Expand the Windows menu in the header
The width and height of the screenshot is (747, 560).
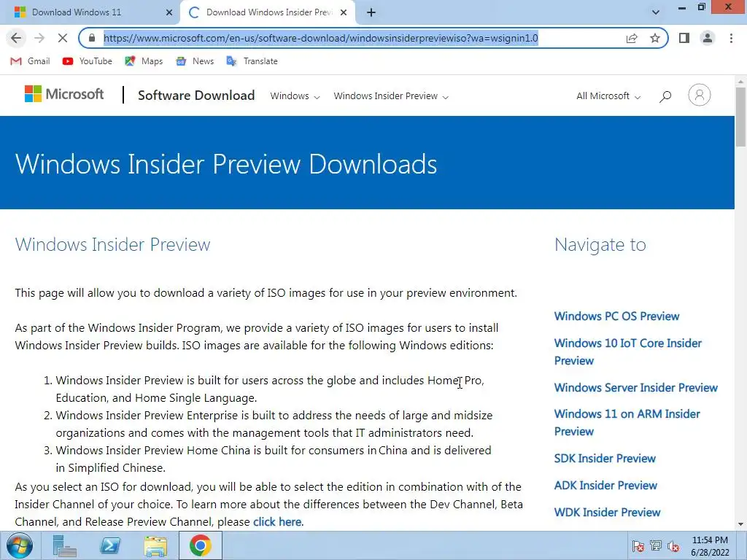pyautogui.click(x=295, y=96)
